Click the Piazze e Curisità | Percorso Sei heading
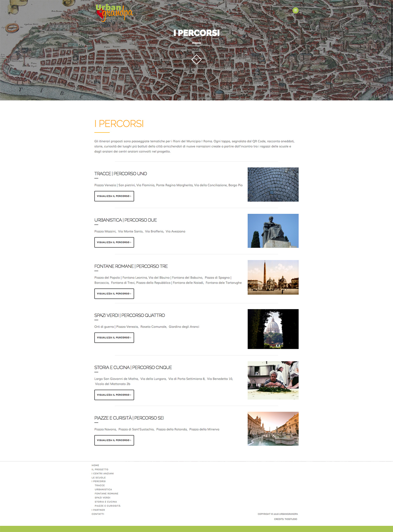The image size is (393, 532). [x=129, y=418]
